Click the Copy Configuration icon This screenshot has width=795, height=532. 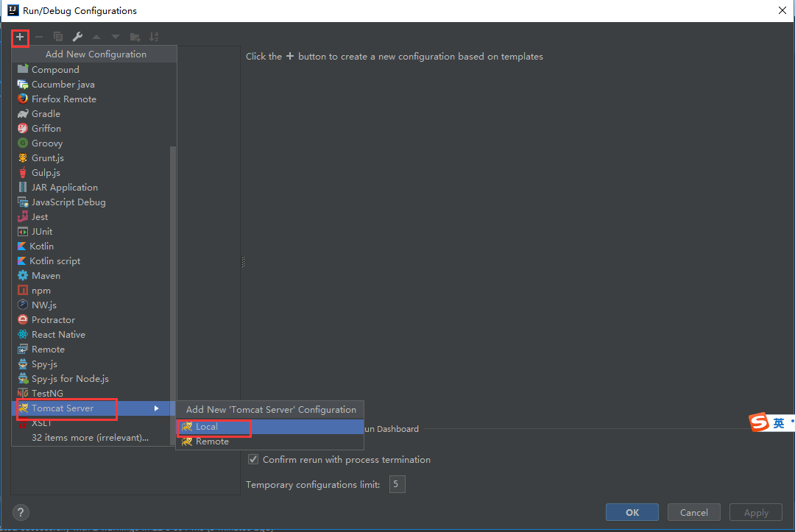click(x=58, y=37)
